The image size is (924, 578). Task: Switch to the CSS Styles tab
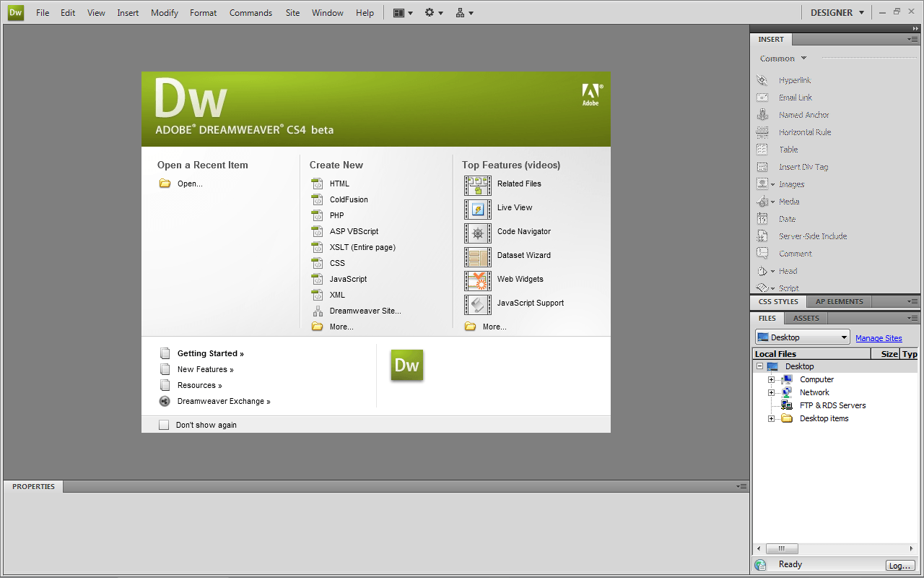[x=778, y=301]
